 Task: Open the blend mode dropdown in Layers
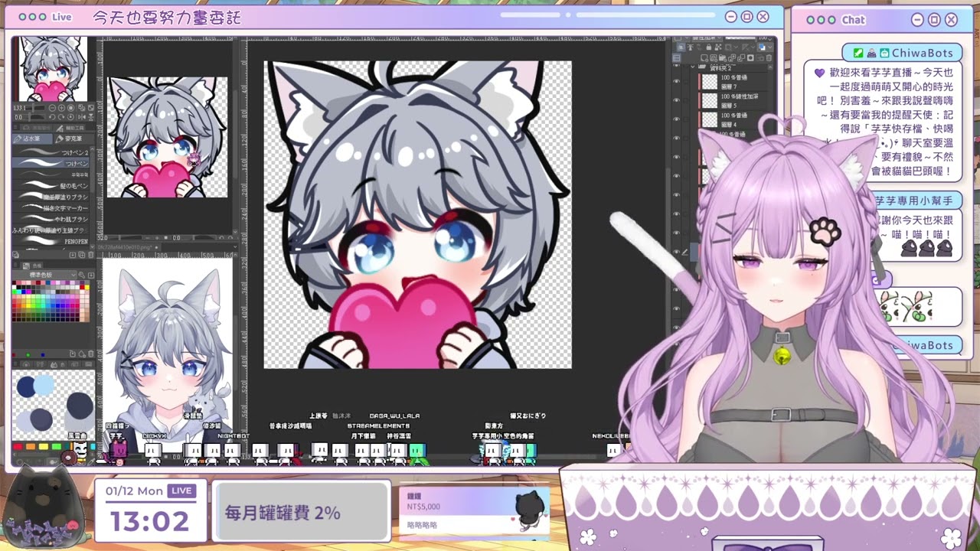(x=707, y=40)
